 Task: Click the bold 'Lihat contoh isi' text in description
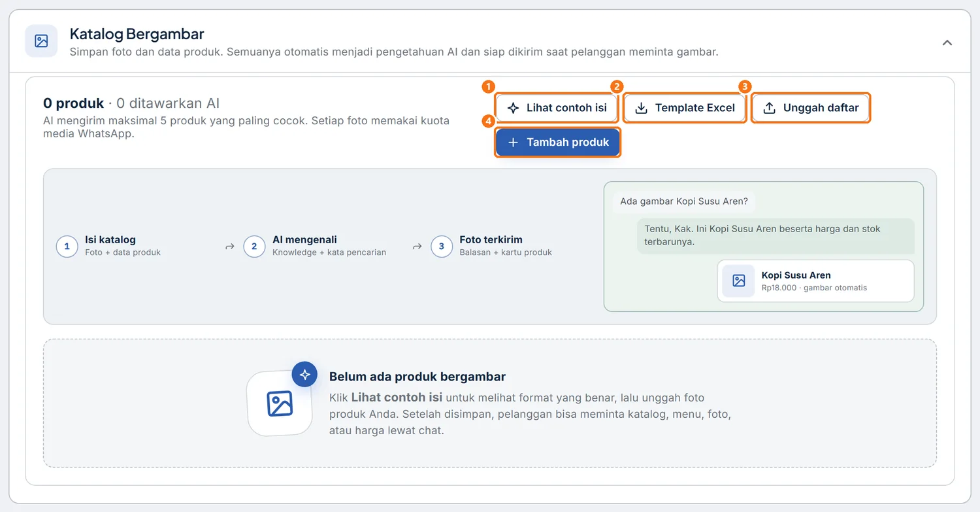click(397, 398)
